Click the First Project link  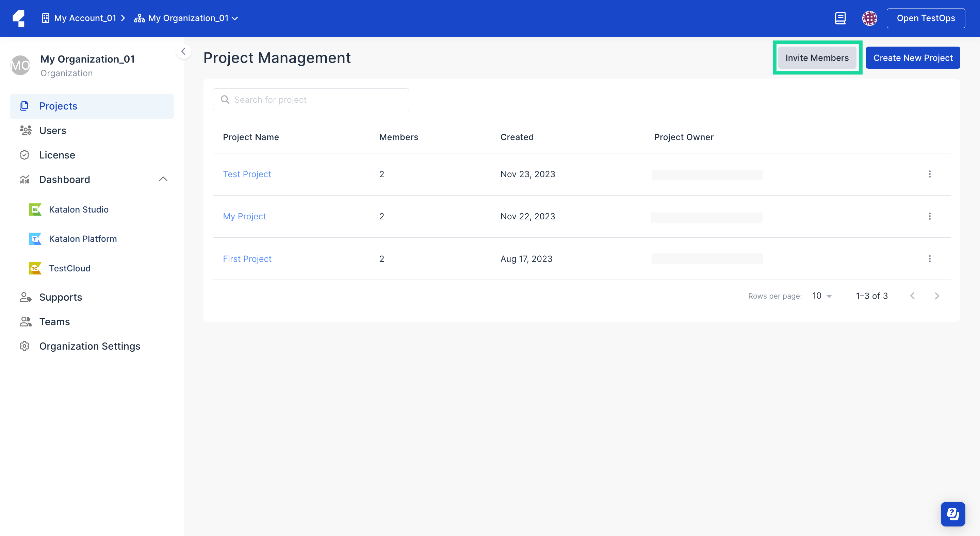247,258
